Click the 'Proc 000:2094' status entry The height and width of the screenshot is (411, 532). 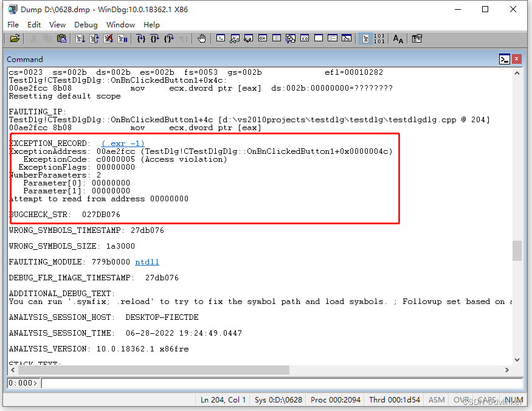[x=335, y=400]
